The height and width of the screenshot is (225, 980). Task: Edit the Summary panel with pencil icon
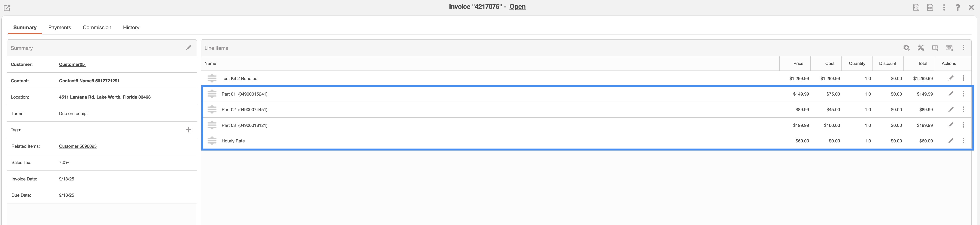click(x=188, y=48)
